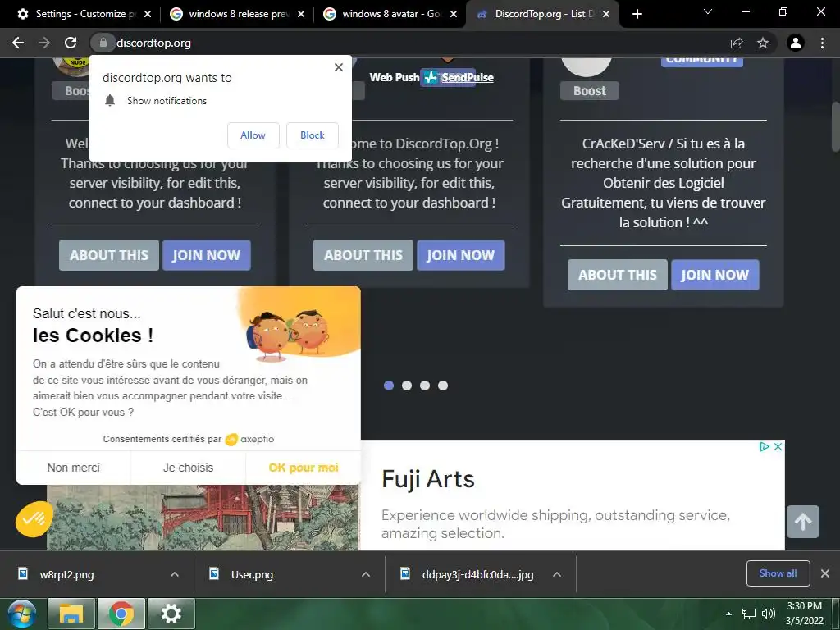Click ABOUT THIS on the middle server card
This screenshot has width=840, height=630.
[363, 255]
